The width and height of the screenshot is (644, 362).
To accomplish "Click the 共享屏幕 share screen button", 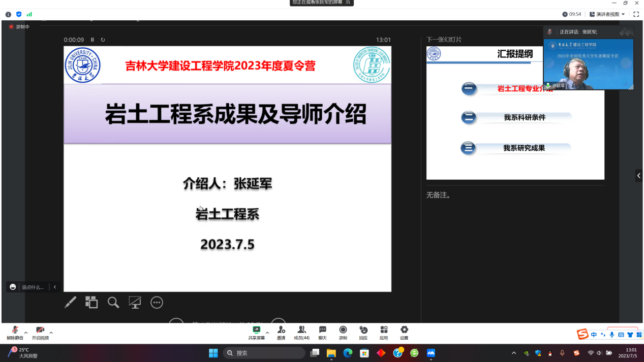I will click(x=257, y=333).
